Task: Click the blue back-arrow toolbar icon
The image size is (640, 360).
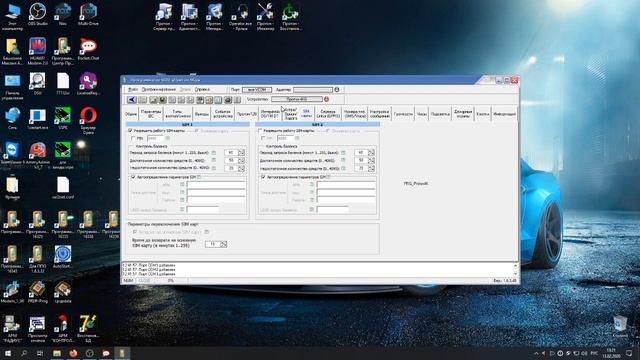Action: [x=131, y=100]
